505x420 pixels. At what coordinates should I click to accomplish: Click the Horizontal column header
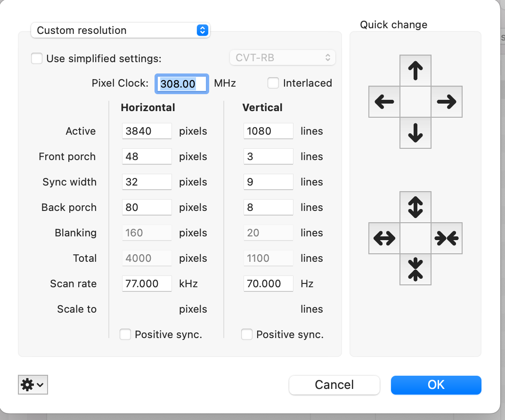tap(148, 107)
